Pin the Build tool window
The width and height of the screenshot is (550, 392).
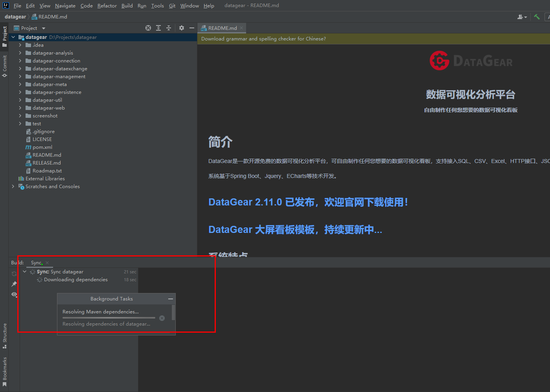pos(13,284)
